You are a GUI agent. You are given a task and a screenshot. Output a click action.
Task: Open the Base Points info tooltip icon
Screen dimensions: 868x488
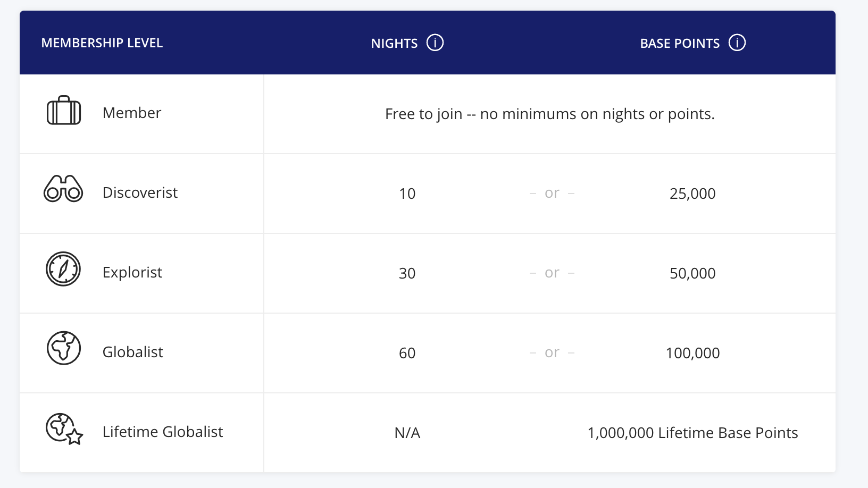point(737,43)
